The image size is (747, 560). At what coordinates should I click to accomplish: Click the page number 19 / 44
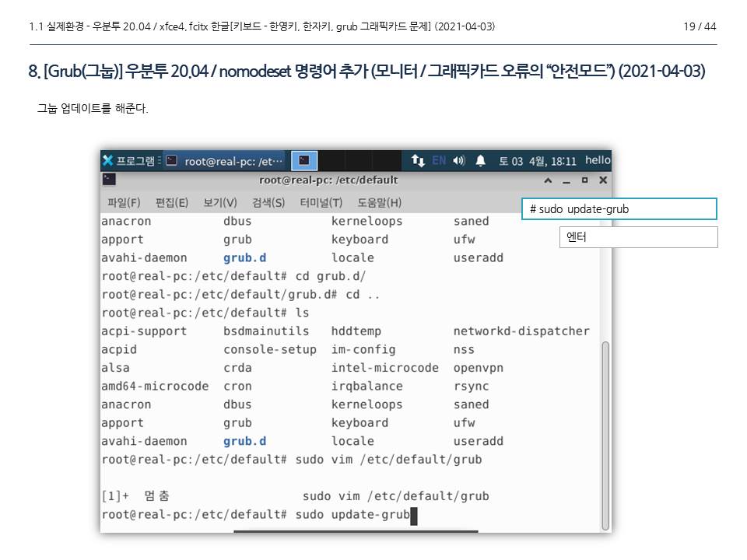[700, 26]
